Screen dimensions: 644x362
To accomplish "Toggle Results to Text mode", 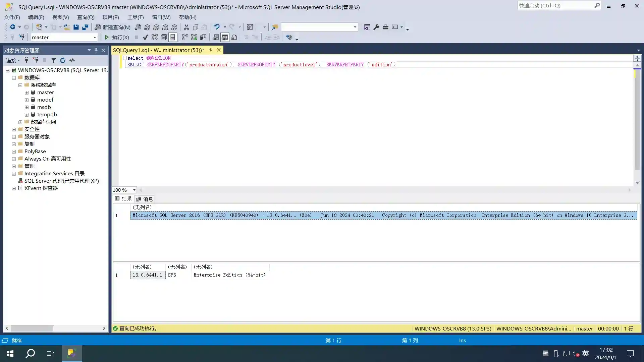I will pyautogui.click(x=216, y=38).
